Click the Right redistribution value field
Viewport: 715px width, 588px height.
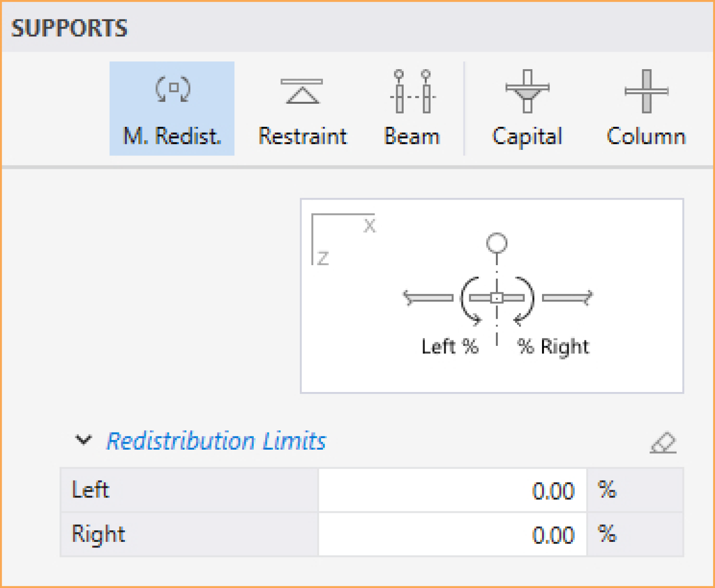pos(452,535)
